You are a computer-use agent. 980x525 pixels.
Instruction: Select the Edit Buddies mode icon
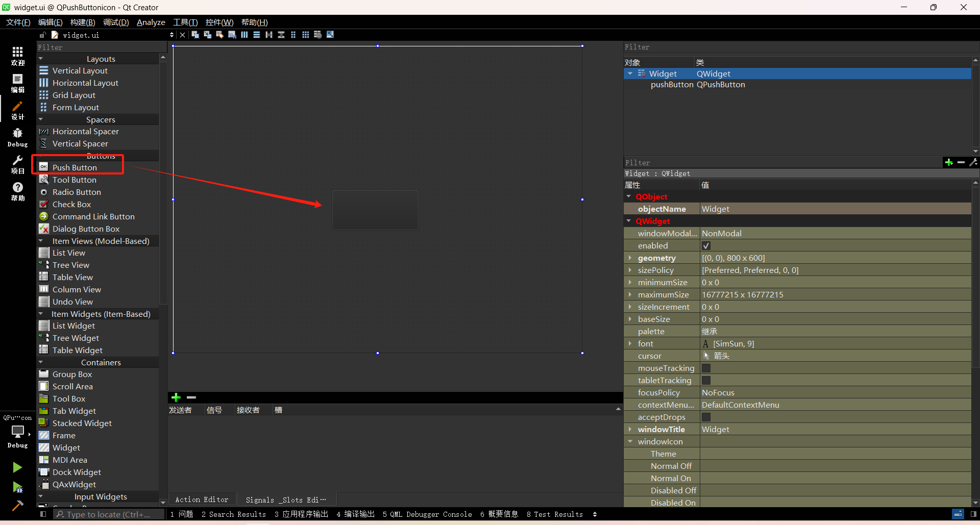pyautogui.click(x=219, y=35)
